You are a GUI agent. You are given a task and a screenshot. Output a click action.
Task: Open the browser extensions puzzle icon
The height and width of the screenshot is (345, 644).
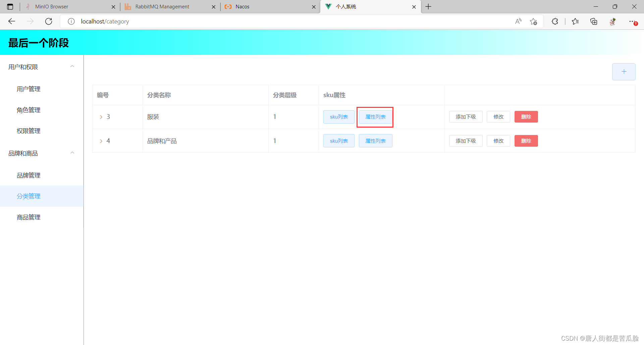[555, 21]
